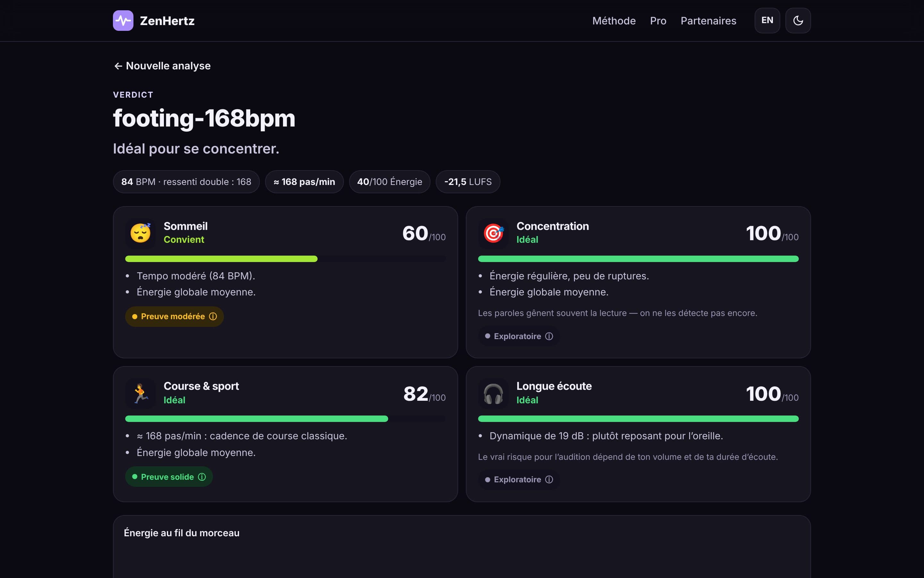Click 'Le vrai risque pour l'audition' note

[x=628, y=457]
